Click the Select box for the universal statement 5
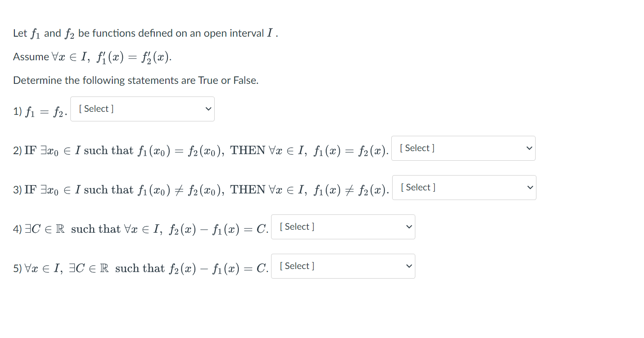The height and width of the screenshot is (338, 644). [343, 266]
